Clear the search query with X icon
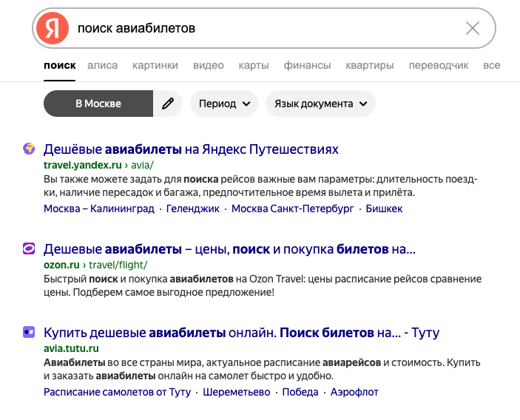Image resolution: width=520 pixels, height=420 pixels. tap(473, 29)
